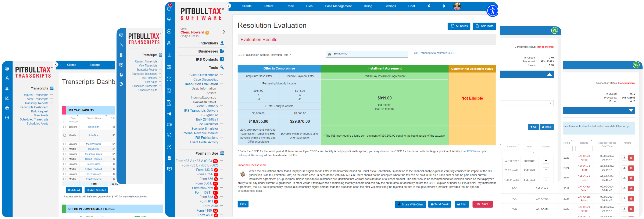Click the robot icon in main PitbullTax Software sidebar

pos(169,158)
